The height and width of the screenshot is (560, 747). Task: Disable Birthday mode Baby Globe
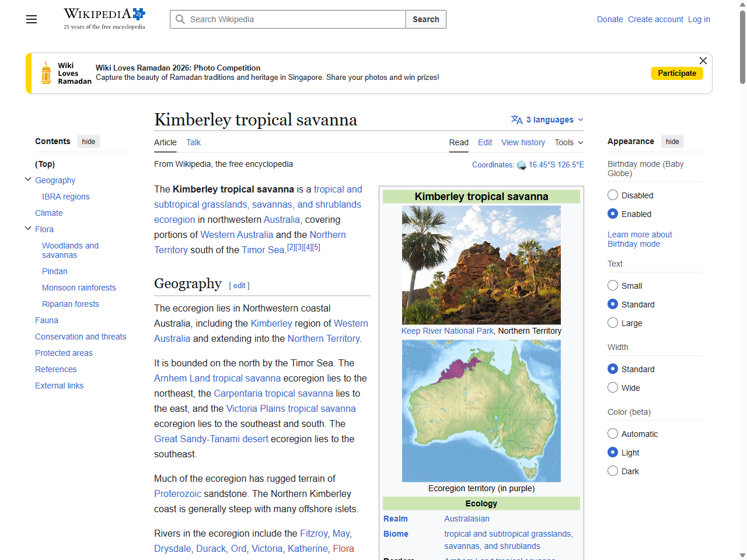click(x=613, y=195)
